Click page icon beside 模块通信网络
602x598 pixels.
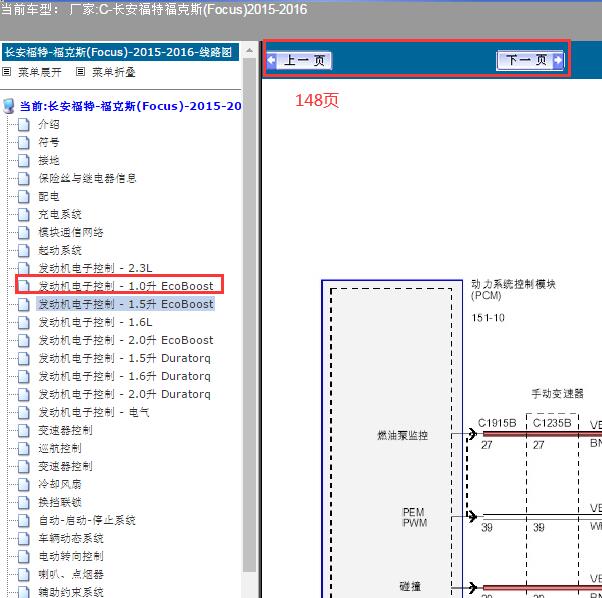pos(24,233)
